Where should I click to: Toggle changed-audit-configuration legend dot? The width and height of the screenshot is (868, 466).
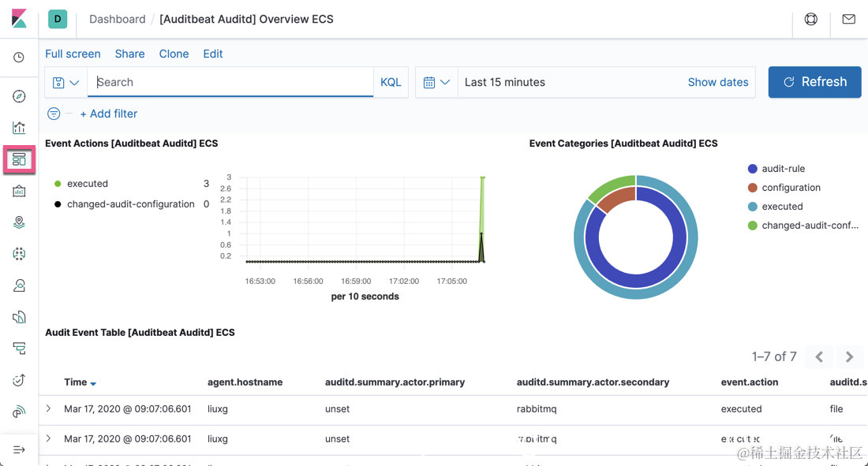pos(58,204)
